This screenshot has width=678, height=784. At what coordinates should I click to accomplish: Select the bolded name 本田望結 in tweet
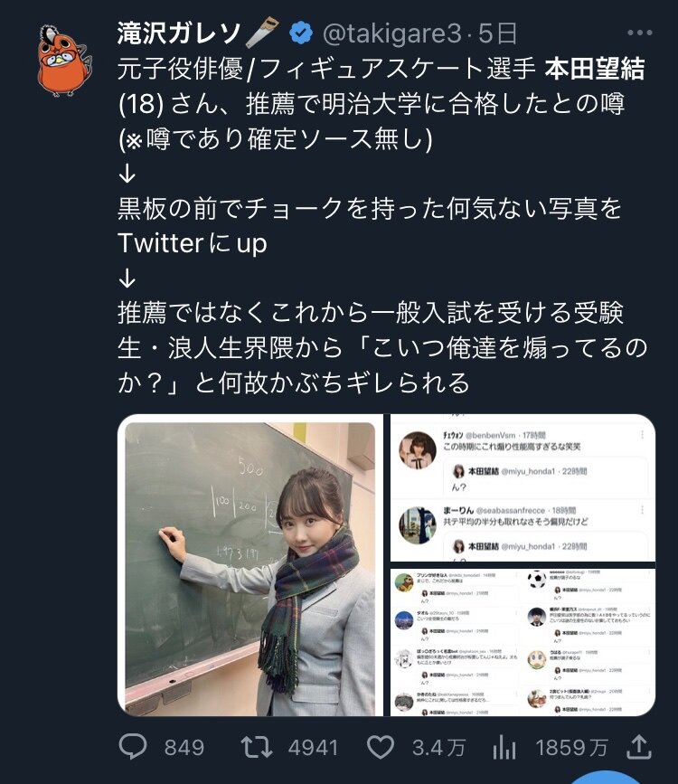pyautogui.click(x=595, y=69)
